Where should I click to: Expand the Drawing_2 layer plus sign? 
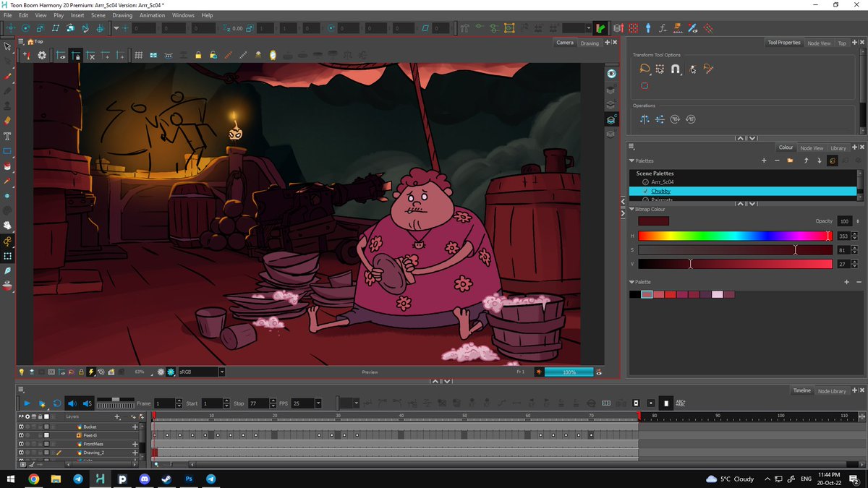point(135,453)
